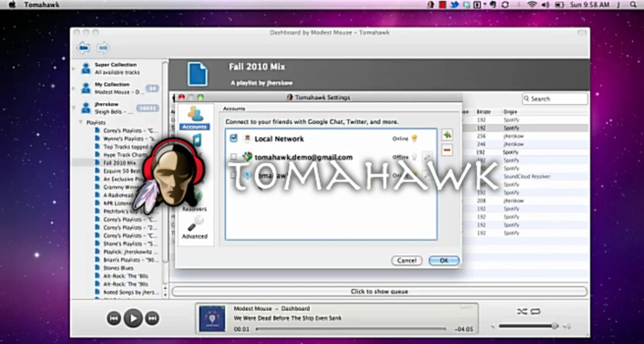Click the battery status menu bar icon
644x344 pixels.
pyautogui.click(x=559, y=5)
